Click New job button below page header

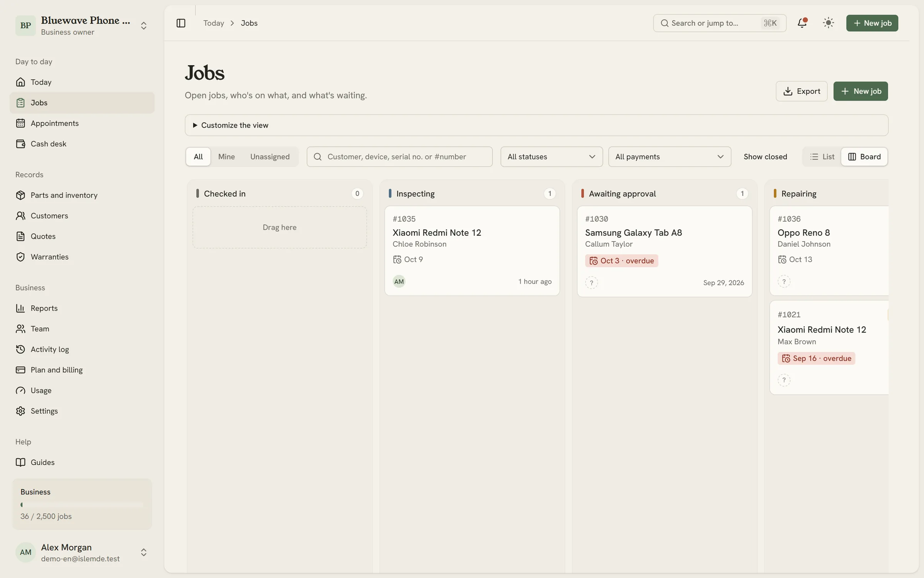(860, 91)
